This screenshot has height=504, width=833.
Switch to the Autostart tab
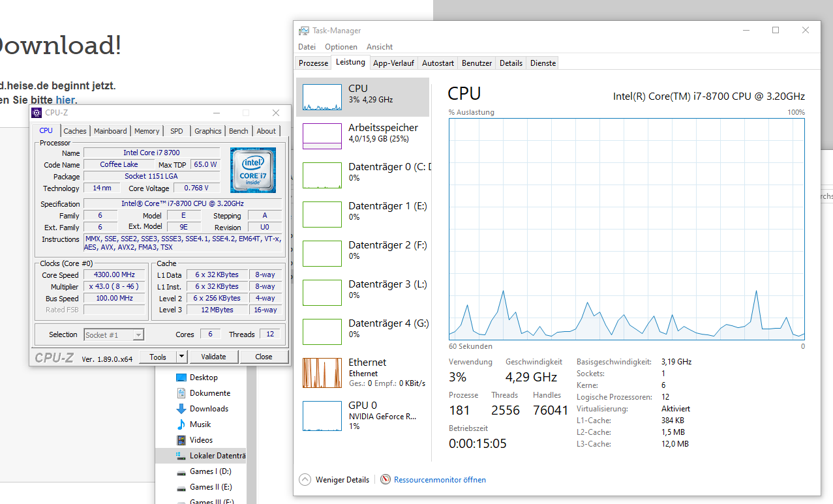click(x=438, y=63)
